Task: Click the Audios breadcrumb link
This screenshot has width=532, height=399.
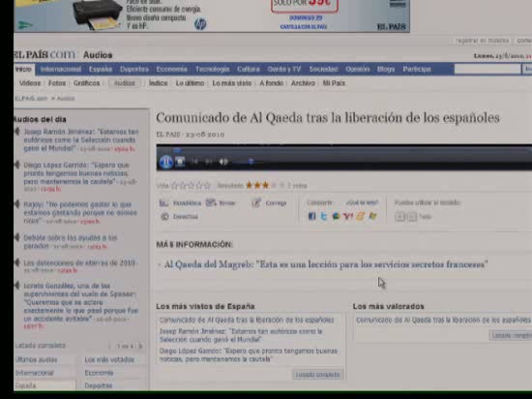Action: coord(66,99)
